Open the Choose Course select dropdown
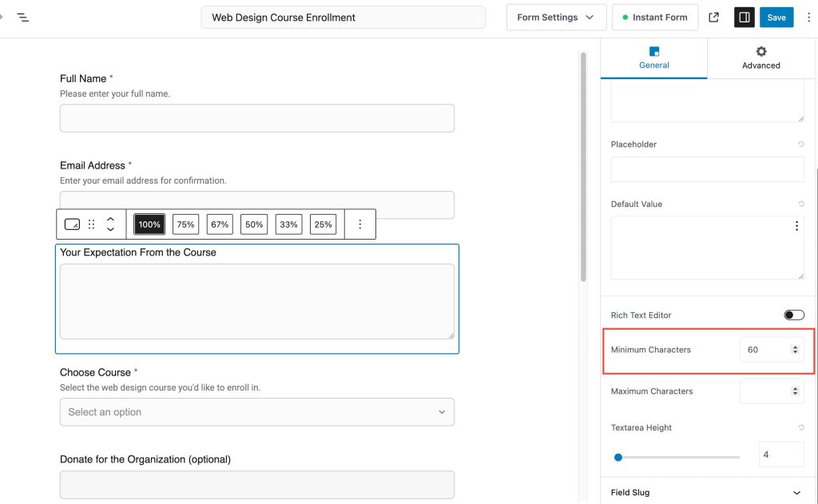This screenshot has height=504, width=818. pos(256,412)
